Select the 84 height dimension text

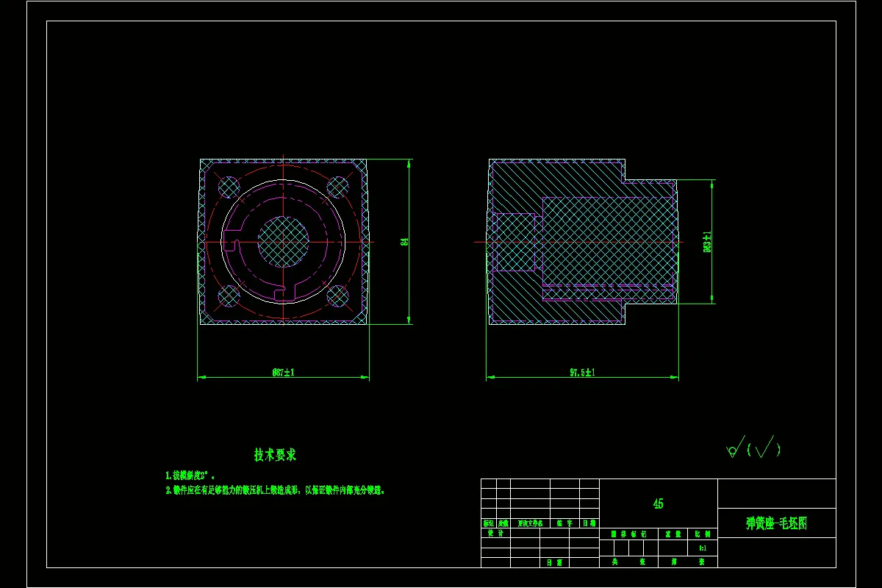404,241
